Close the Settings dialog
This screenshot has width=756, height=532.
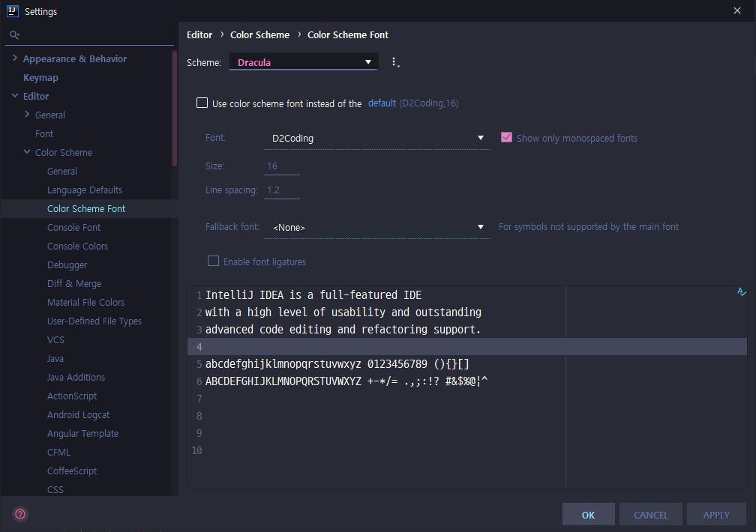737,10
